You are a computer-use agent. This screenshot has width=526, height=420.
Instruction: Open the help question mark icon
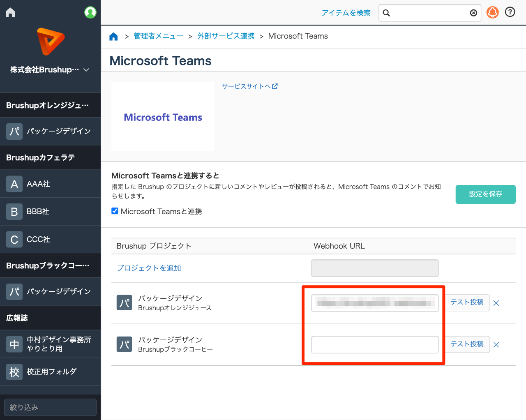point(510,12)
